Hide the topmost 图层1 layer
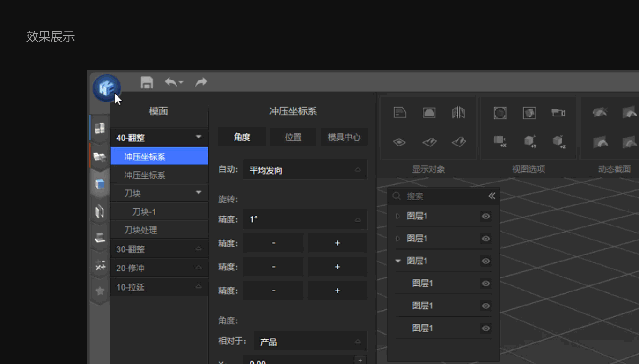This screenshot has width=639, height=364. pyautogui.click(x=485, y=216)
